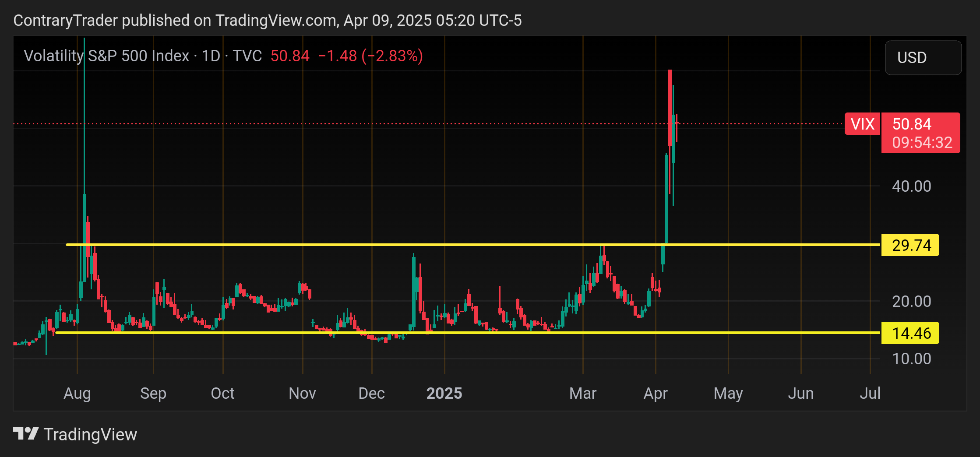Click the −1.48 (−2.83%) change text
Image resolution: width=980 pixels, height=457 pixels.
click(370, 56)
